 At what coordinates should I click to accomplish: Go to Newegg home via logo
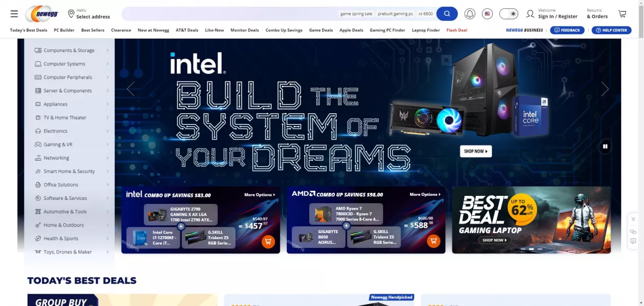(42, 14)
